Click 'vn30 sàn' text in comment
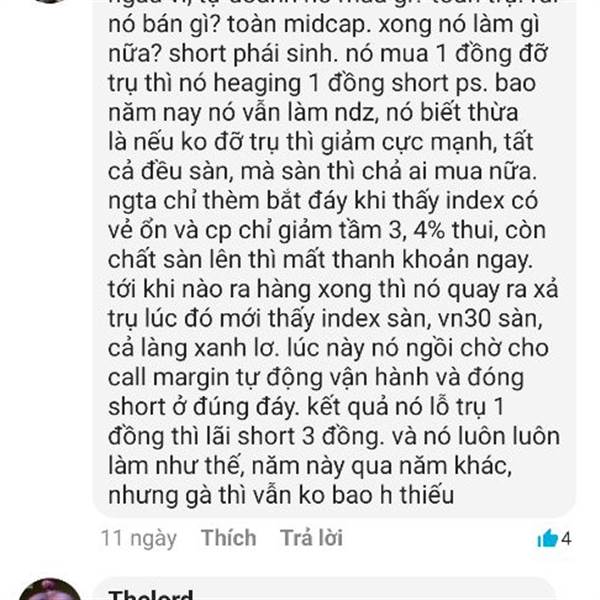Image resolution: width=600 pixels, height=600 pixels. pyautogui.click(x=490, y=318)
